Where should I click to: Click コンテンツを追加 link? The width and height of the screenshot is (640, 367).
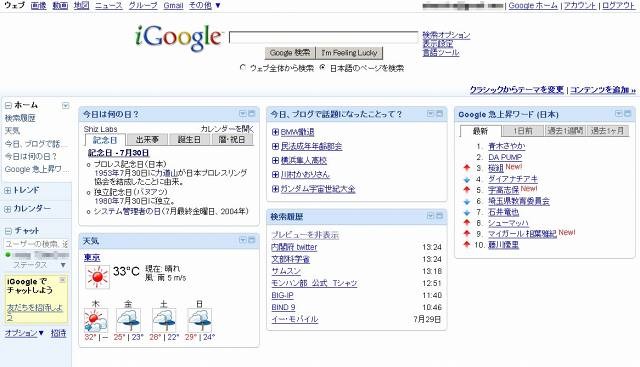pos(602,90)
